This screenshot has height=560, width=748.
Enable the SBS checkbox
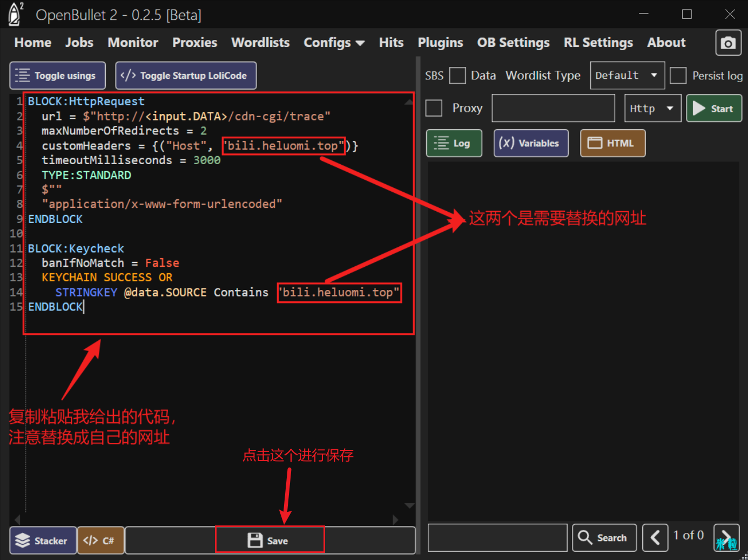pyautogui.click(x=457, y=76)
